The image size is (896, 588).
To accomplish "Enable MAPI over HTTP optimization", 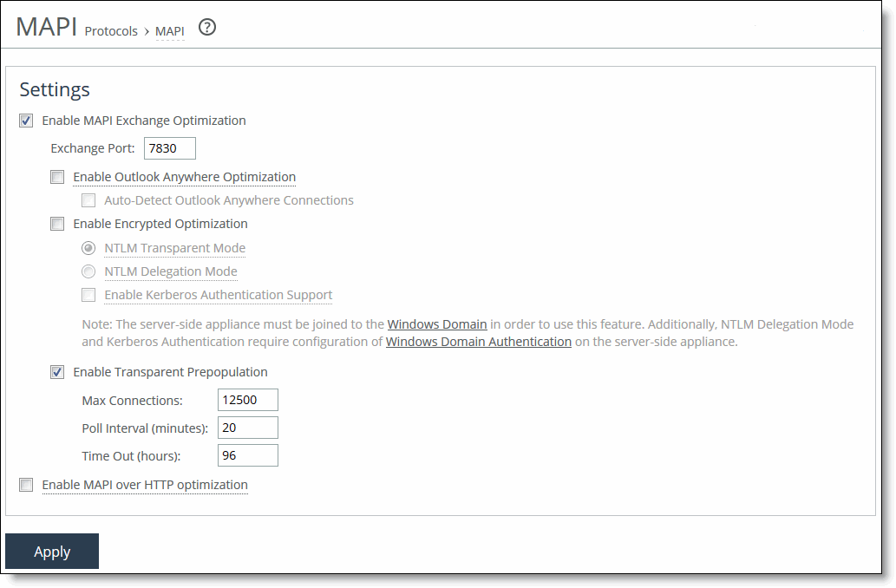I will point(25,485).
